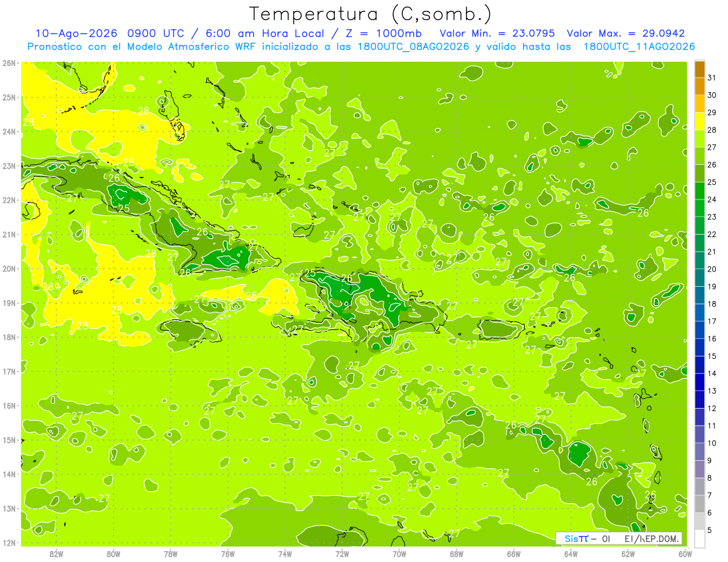Pick the white swatch below the 5 label
The image size is (728, 562).
click(699, 538)
